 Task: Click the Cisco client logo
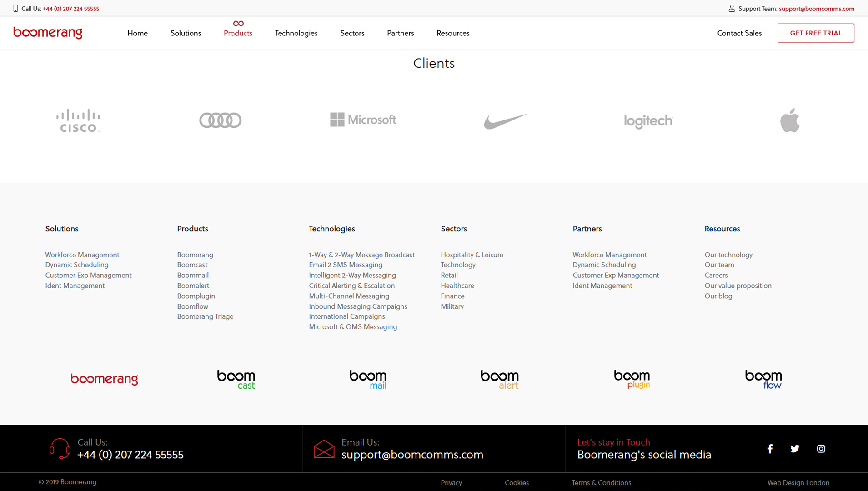pos(78,120)
